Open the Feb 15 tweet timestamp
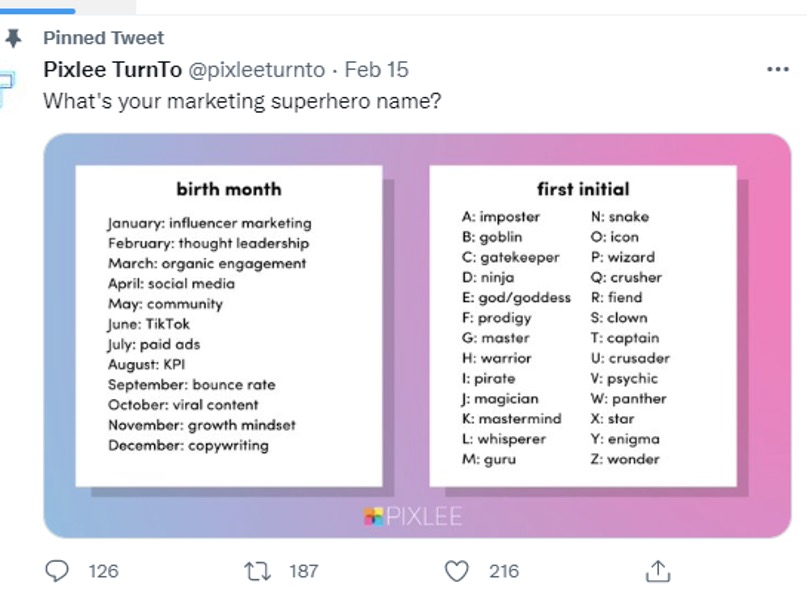 [376, 70]
